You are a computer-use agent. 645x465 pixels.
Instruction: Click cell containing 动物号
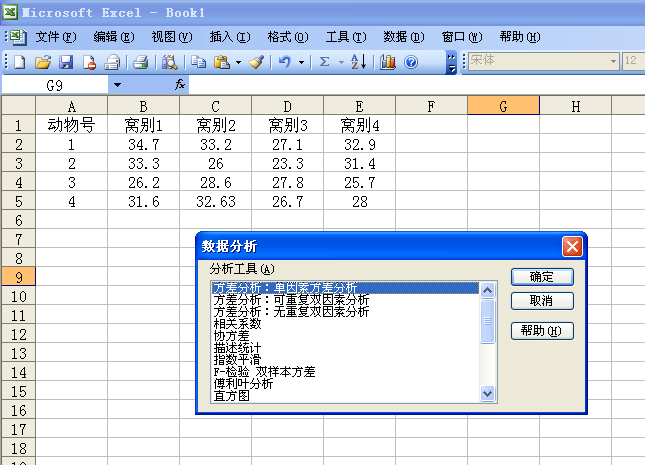coord(72,124)
